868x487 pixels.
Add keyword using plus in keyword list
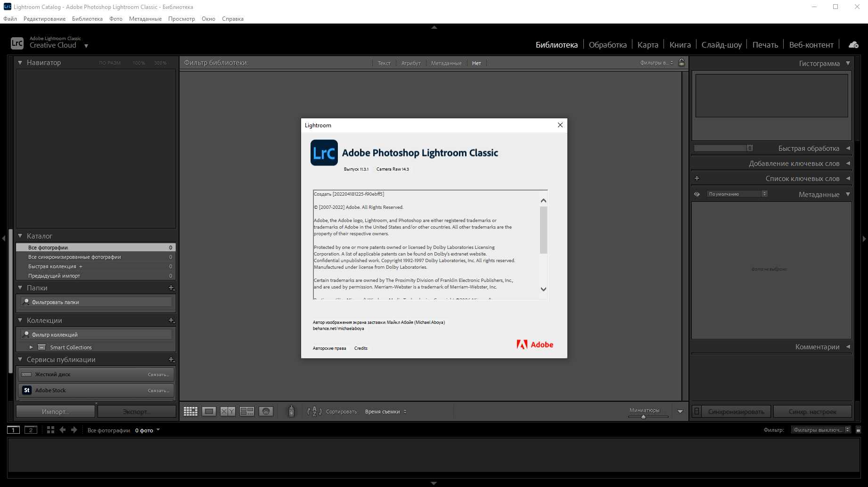point(697,178)
